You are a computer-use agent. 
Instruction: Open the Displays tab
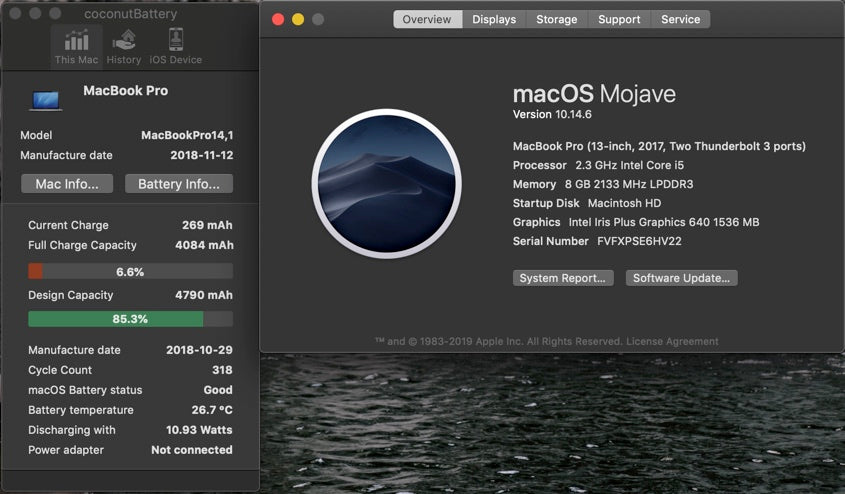(494, 19)
